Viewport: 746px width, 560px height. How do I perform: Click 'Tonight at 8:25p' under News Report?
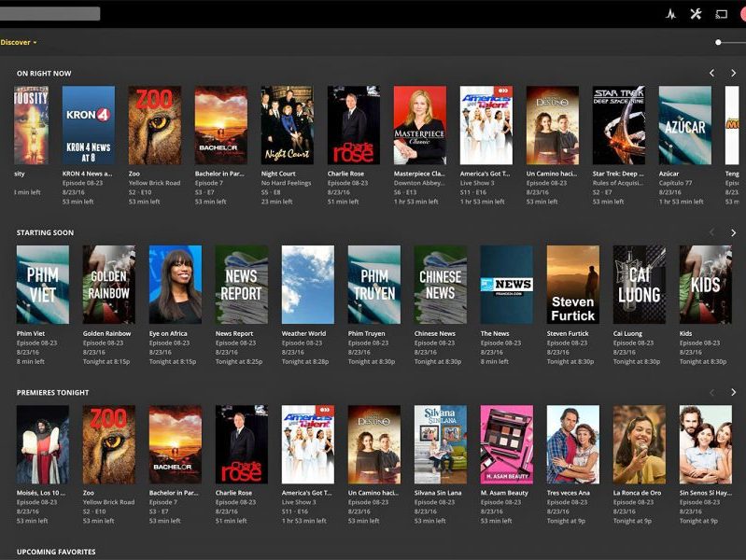[x=239, y=361]
